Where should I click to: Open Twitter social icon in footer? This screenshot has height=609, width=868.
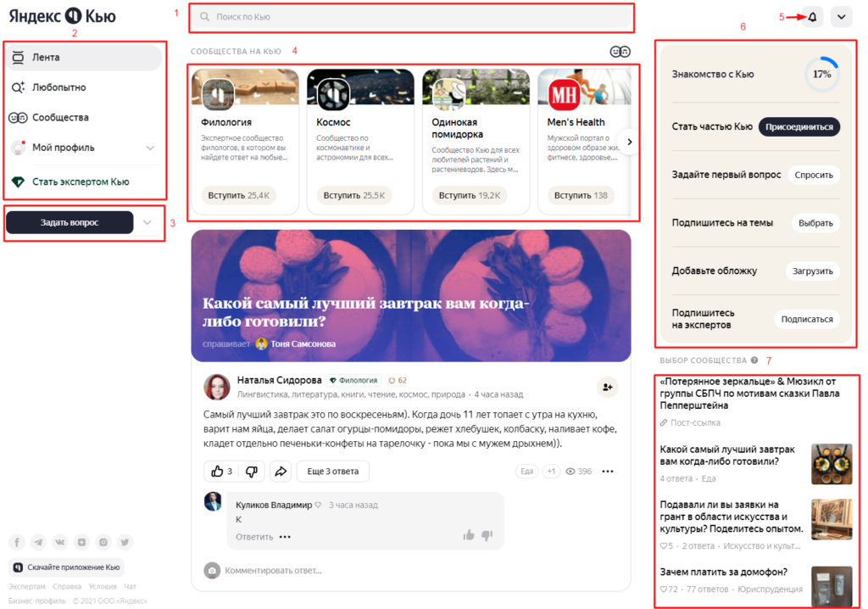[x=125, y=543]
